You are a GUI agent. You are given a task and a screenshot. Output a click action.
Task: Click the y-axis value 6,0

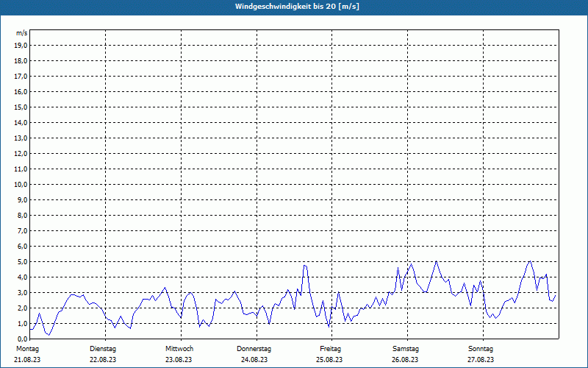click(x=22, y=247)
